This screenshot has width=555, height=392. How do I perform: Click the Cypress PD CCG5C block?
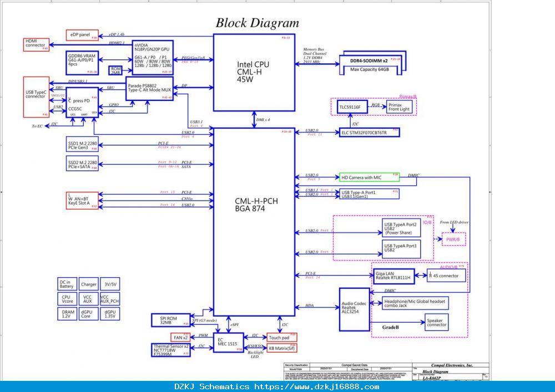82,103
